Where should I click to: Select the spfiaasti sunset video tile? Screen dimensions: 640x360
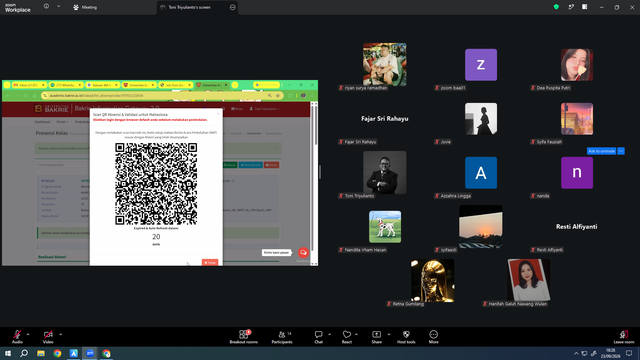coord(481,227)
